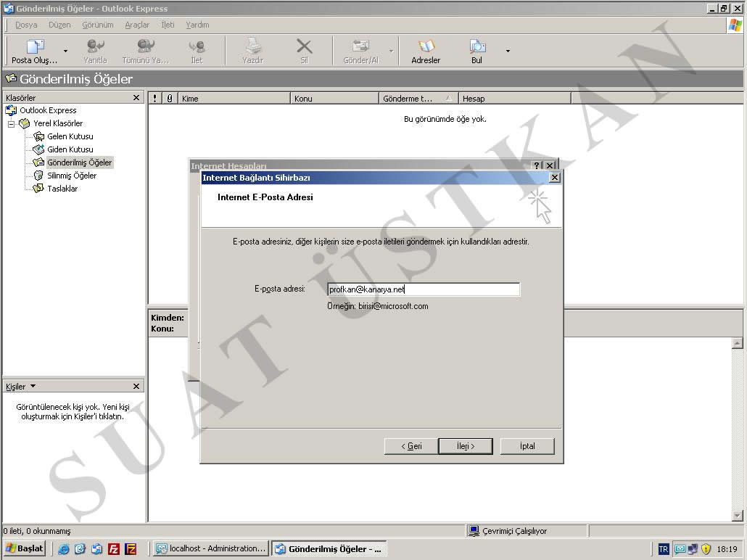
Task: Open the Görünüm menu
Action: coord(98,25)
